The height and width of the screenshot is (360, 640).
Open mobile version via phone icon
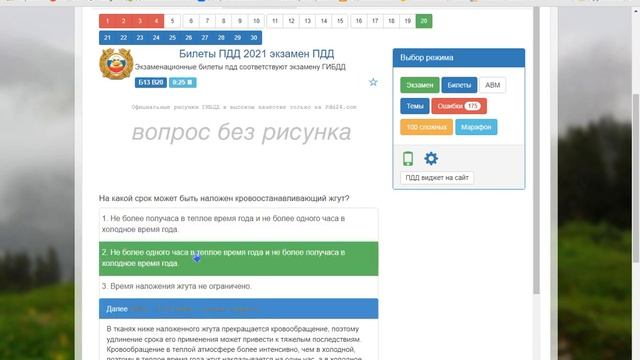pos(408,158)
